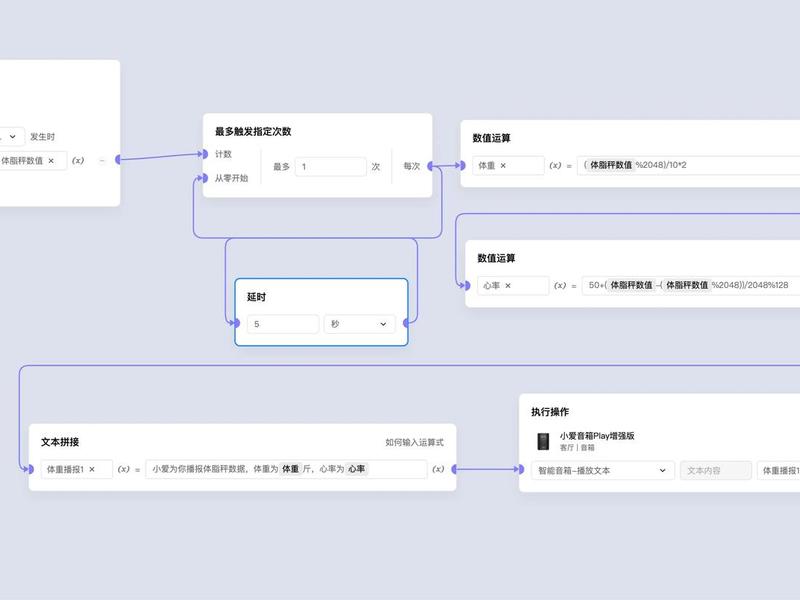The width and height of the screenshot is (800, 600).
Task: Open the chevron dropdown beside 发生时
Action: tap(13, 136)
